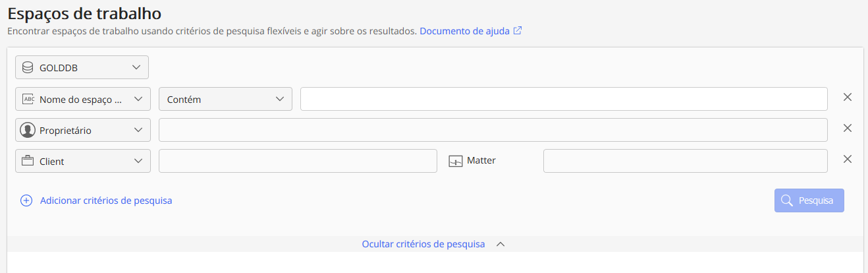This screenshot has height=273, width=868.
Task: Click the database icon beside GOLDDB
Action: 28,67
